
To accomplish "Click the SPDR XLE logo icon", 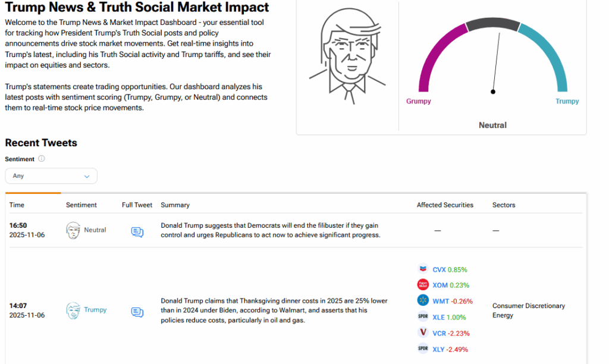I will [x=423, y=317].
